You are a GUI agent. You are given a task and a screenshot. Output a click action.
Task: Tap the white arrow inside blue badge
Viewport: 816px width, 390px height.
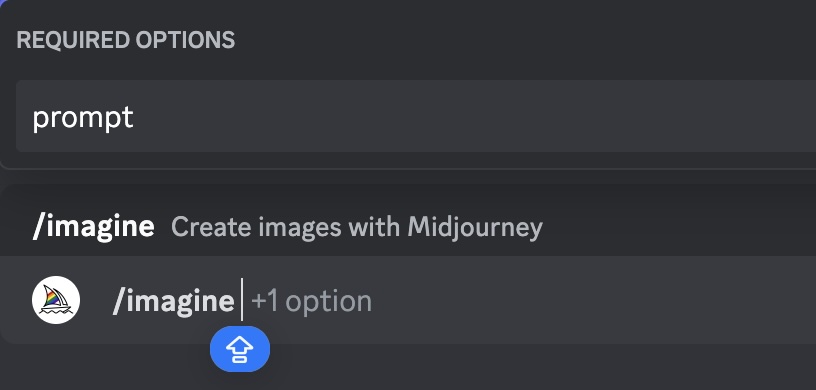[240, 349]
